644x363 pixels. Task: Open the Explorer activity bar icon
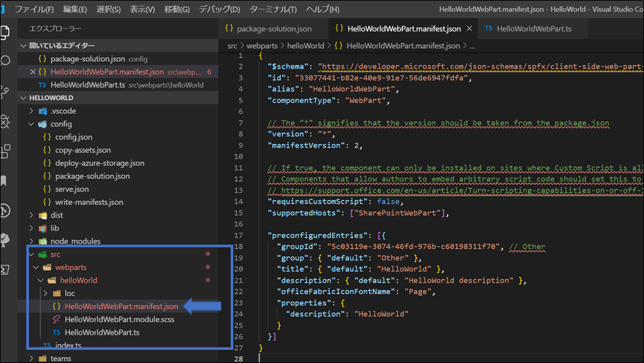5,32
